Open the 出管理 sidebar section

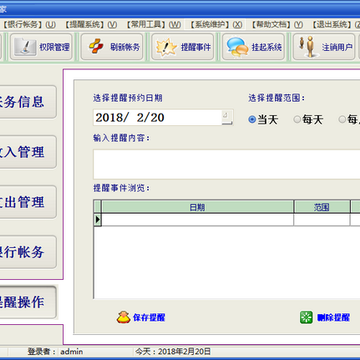click(27, 202)
